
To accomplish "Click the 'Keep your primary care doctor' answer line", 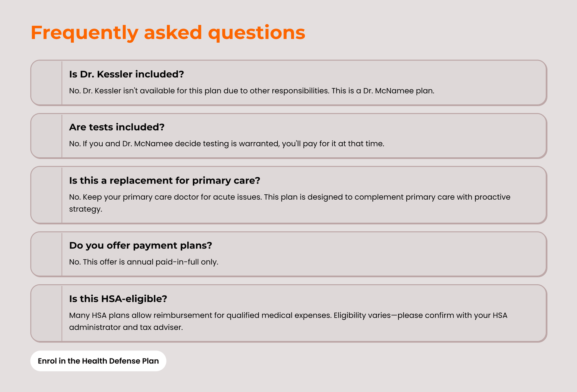I will pos(290,197).
